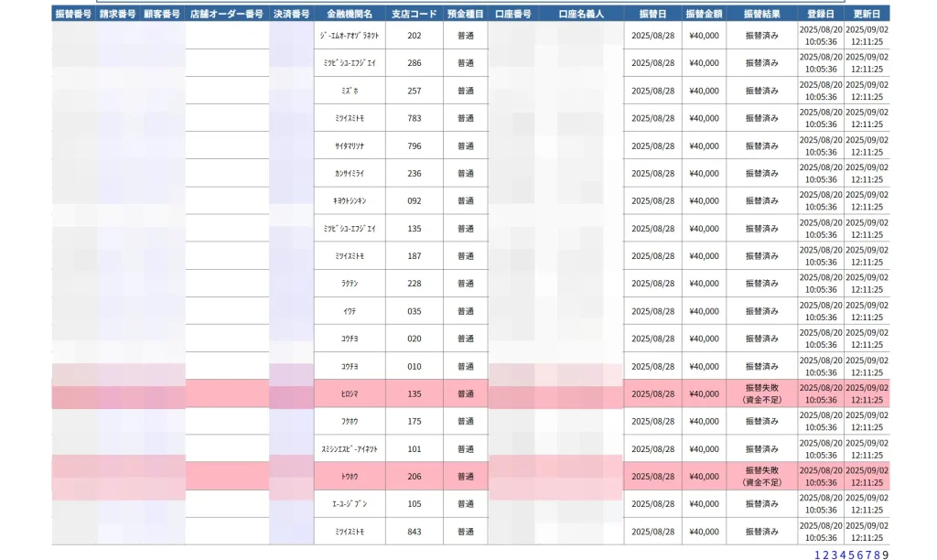
Task: Go to page 5 of results
Action: click(851, 555)
